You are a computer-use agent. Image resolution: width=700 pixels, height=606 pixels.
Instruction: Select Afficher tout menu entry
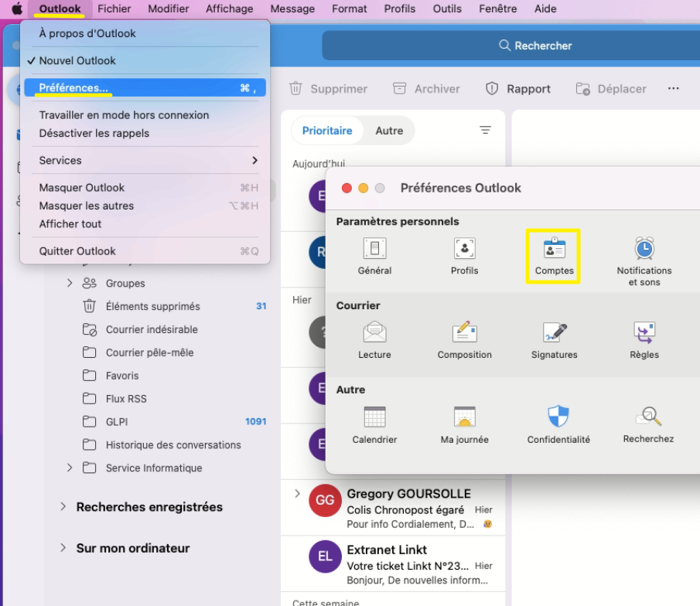[145, 223]
